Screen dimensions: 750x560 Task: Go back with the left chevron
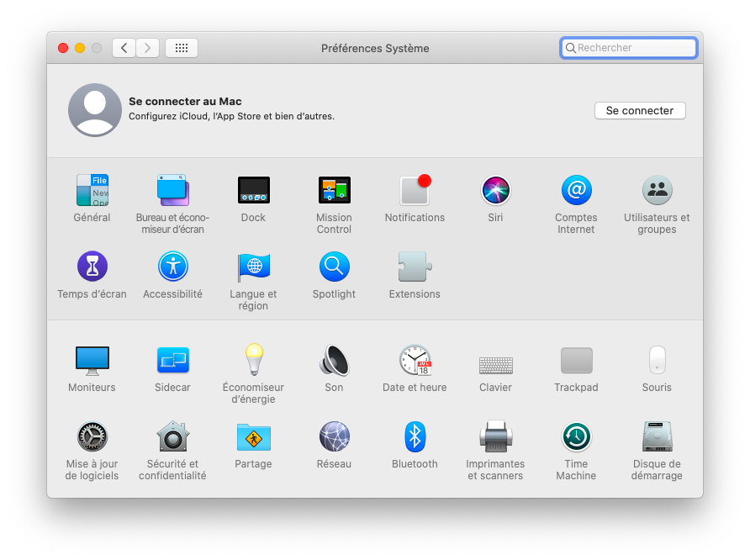point(124,48)
